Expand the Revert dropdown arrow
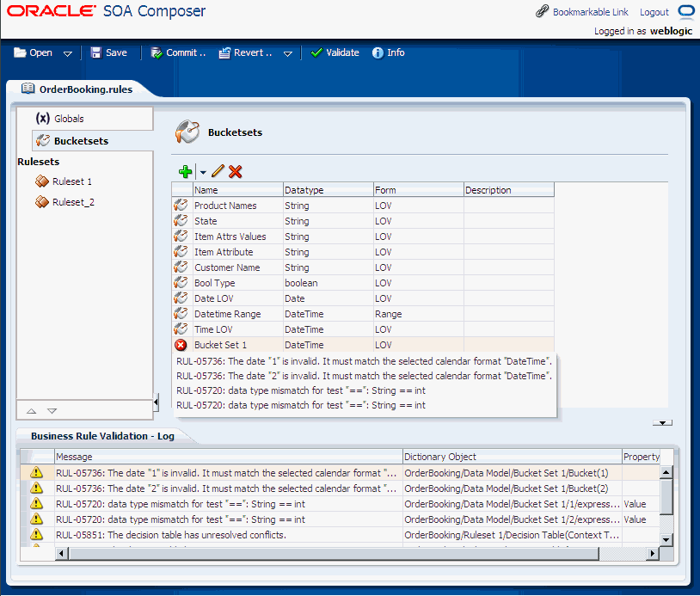The height and width of the screenshot is (596, 700). pos(288,53)
